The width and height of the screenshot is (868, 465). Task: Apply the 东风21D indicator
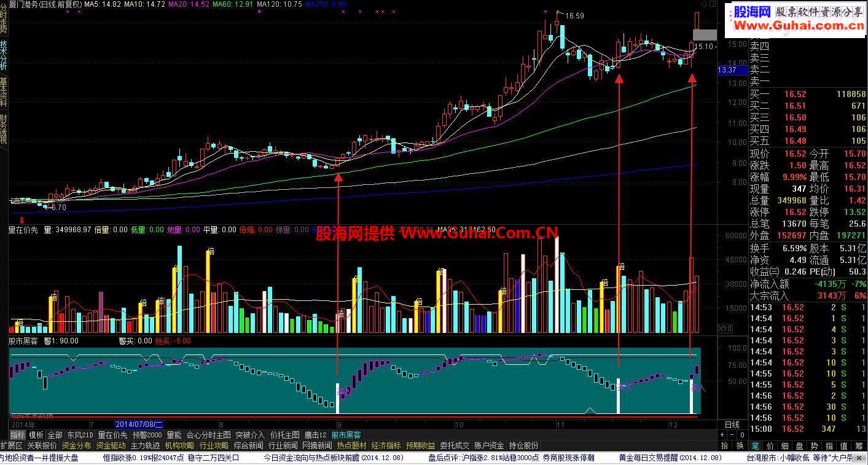[80, 435]
